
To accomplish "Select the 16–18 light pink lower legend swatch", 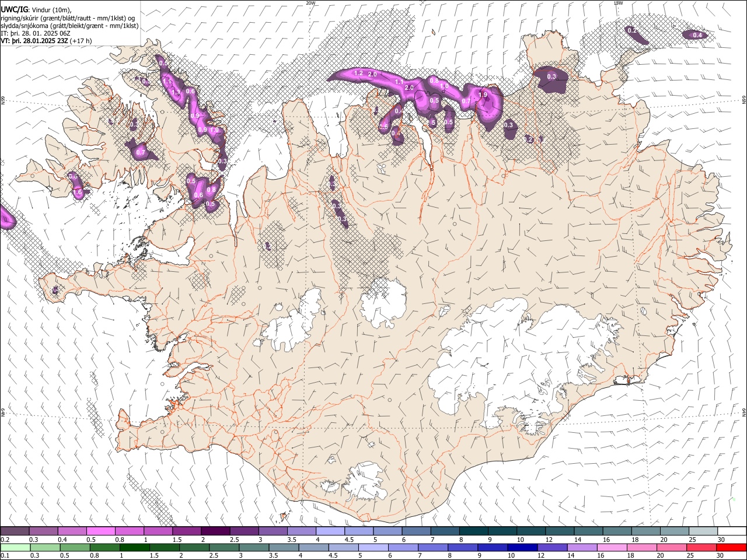I will (612, 547).
